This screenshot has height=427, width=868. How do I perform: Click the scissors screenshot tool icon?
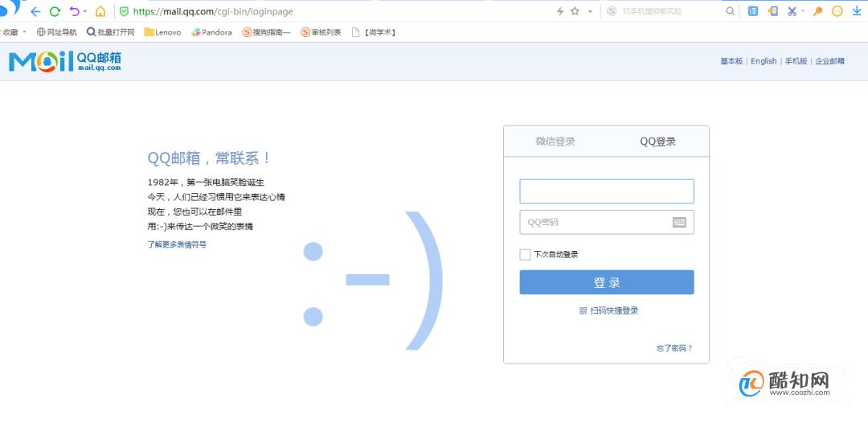(x=792, y=11)
